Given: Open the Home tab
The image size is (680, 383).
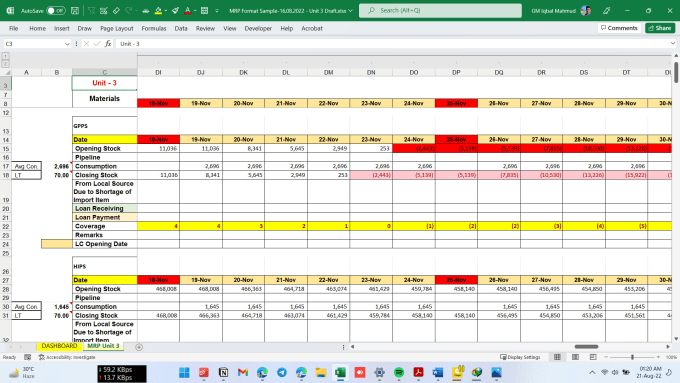Looking at the screenshot, I should click(37, 28).
